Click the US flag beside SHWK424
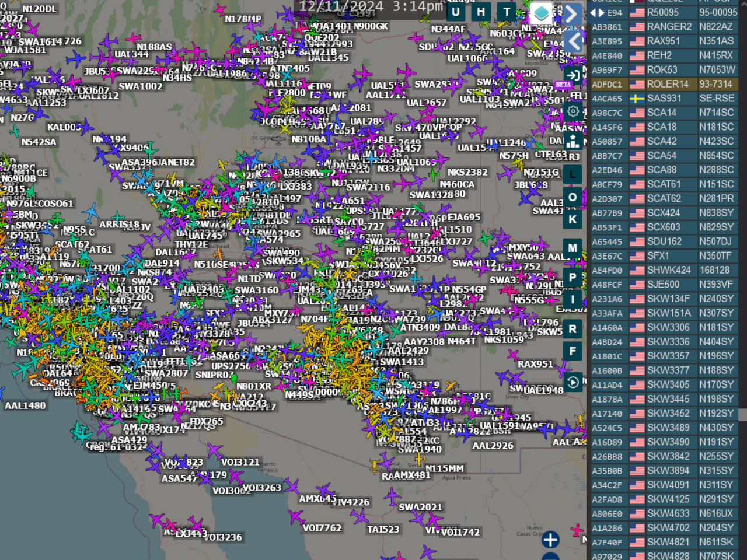 click(637, 270)
